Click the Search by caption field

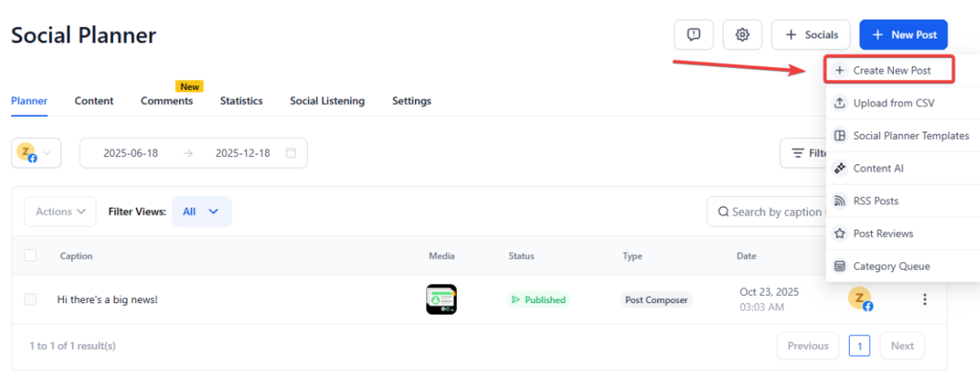(773, 212)
